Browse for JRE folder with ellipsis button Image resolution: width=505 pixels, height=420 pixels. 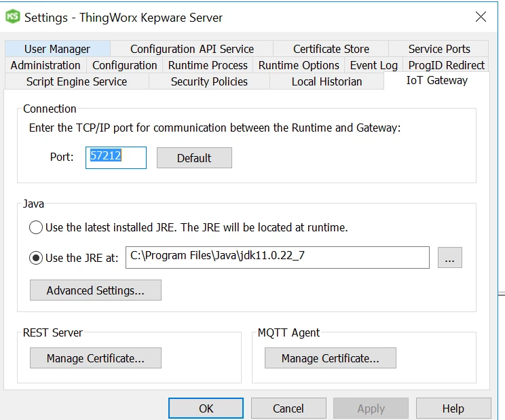(x=449, y=257)
